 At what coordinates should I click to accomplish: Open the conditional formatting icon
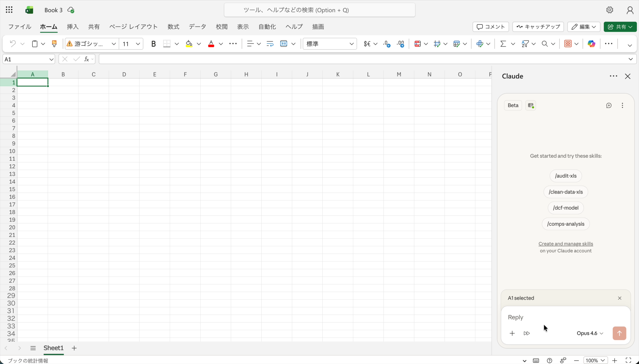click(x=417, y=44)
